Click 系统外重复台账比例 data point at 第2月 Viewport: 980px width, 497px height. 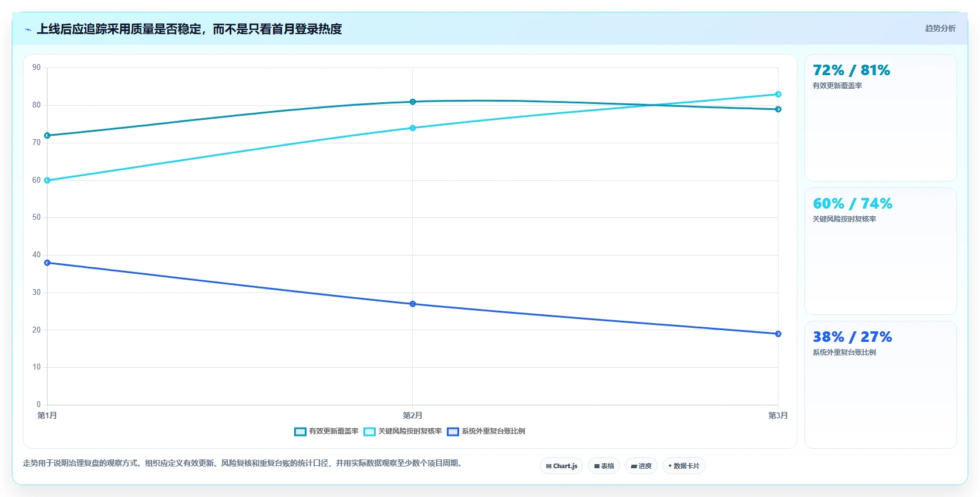pyautogui.click(x=413, y=304)
